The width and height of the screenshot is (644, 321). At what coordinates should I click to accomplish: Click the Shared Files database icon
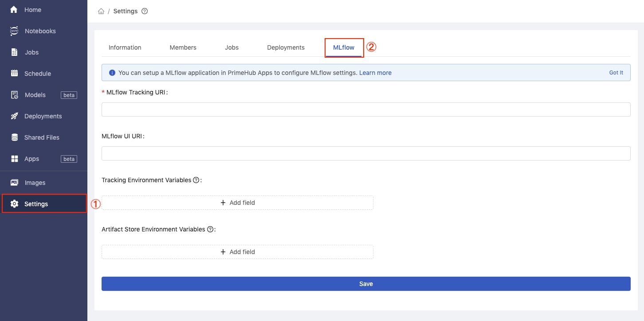coord(14,137)
